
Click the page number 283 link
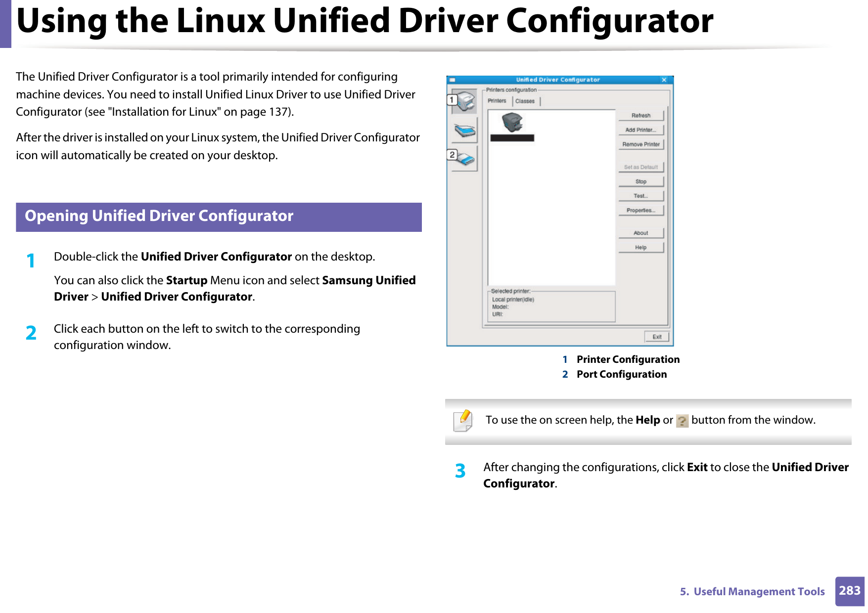pyautogui.click(x=850, y=591)
